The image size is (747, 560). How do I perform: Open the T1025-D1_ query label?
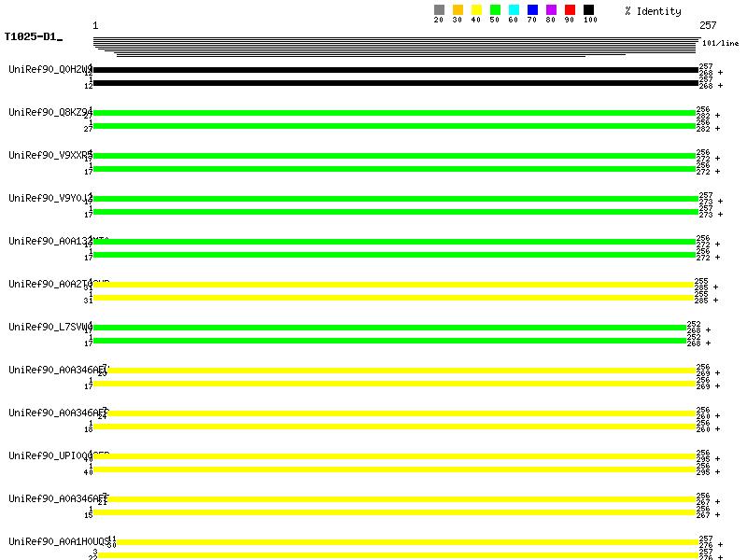[x=34, y=37]
